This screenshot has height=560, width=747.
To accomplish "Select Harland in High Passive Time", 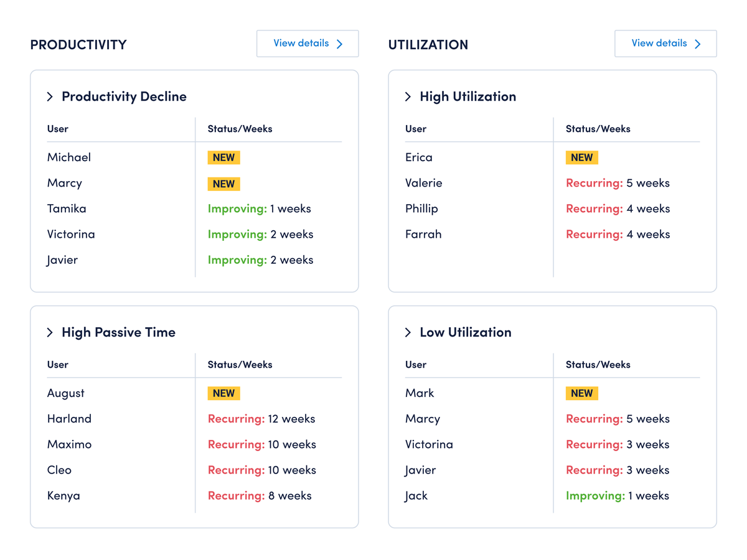I will coord(69,419).
